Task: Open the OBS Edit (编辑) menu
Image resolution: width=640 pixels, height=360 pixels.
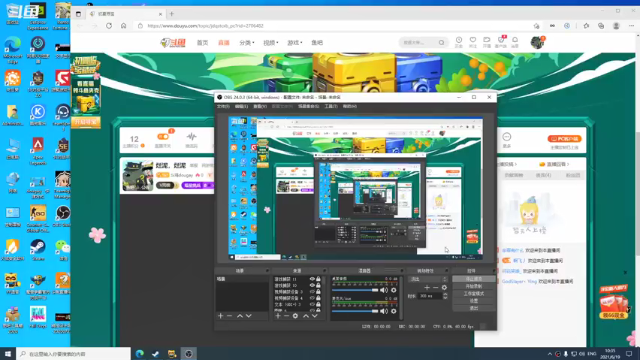Action: click(x=241, y=107)
